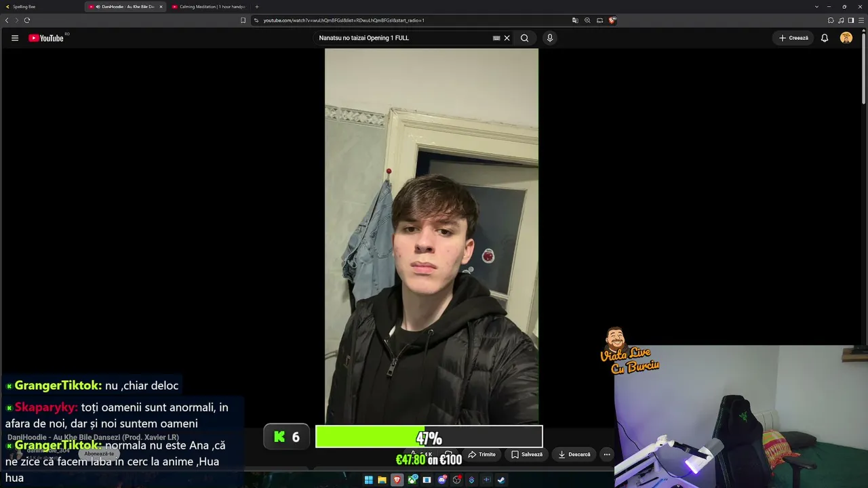The image size is (868, 488).
Task: Open Discord from the taskbar
Action: click(442, 480)
